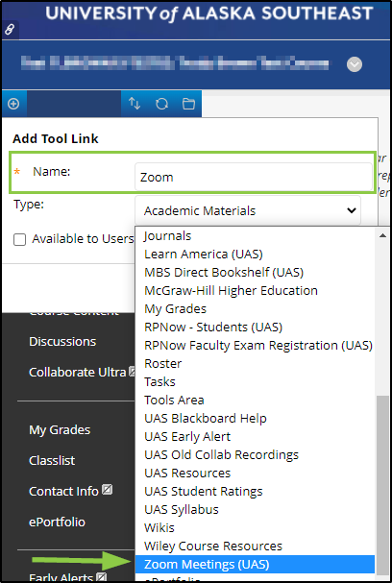The height and width of the screenshot is (583, 392).
Task: Open the Type dropdown showing Academic Materials
Action: 248,210
